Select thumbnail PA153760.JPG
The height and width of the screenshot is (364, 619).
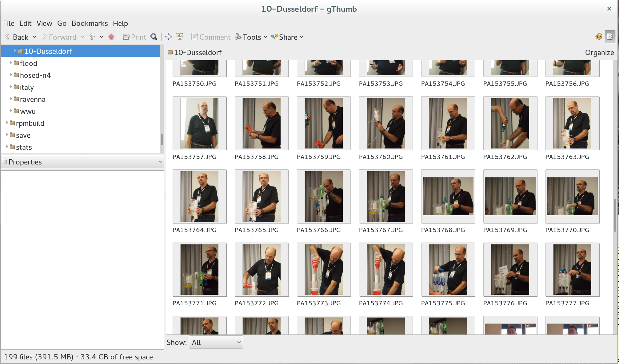pos(386,123)
